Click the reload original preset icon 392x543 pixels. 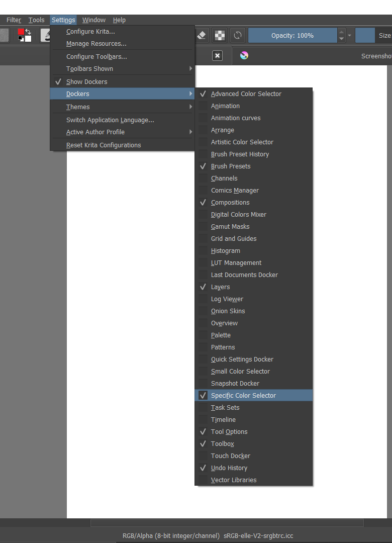(x=238, y=35)
